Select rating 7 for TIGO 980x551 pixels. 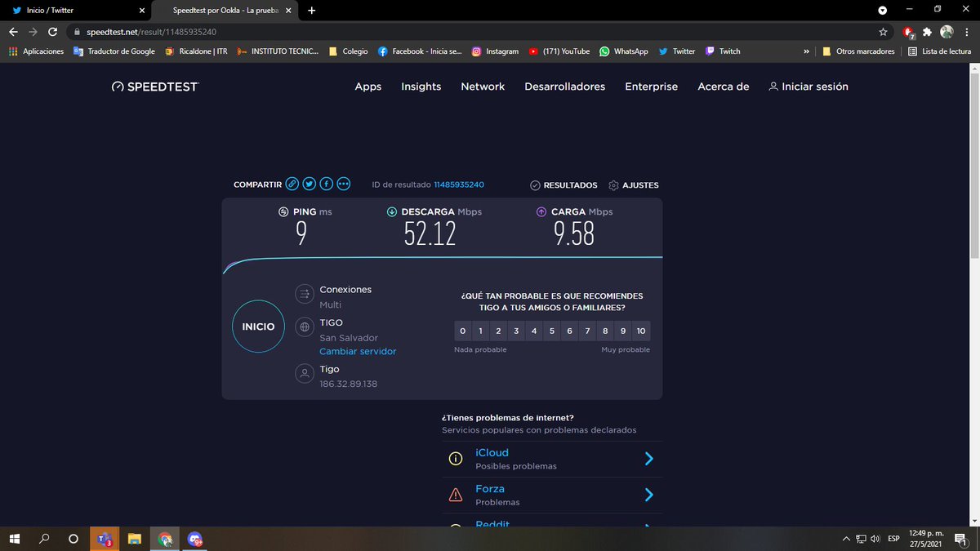tap(587, 331)
